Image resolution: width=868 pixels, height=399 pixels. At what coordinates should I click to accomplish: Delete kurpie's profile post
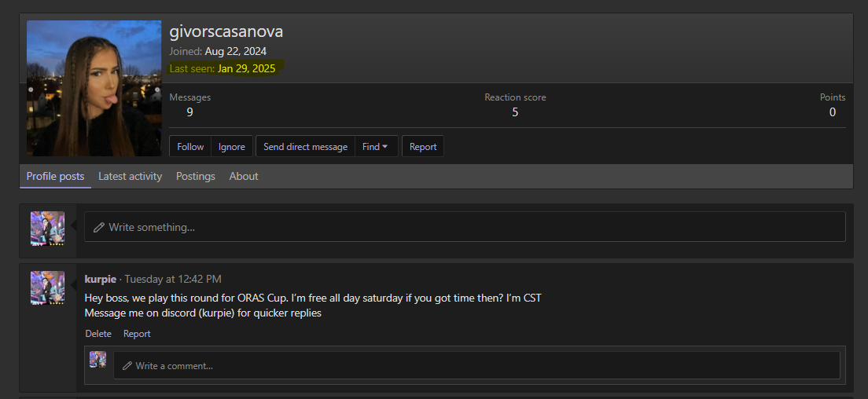[x=98, y=334]
